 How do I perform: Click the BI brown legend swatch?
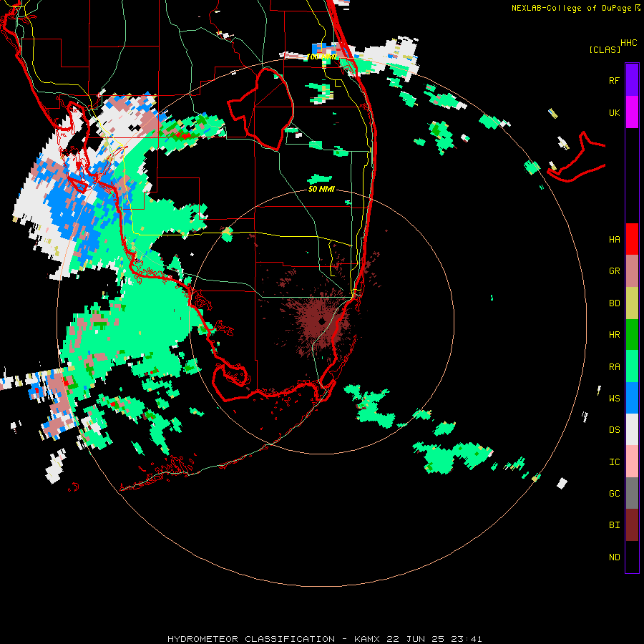click(632, 525)
